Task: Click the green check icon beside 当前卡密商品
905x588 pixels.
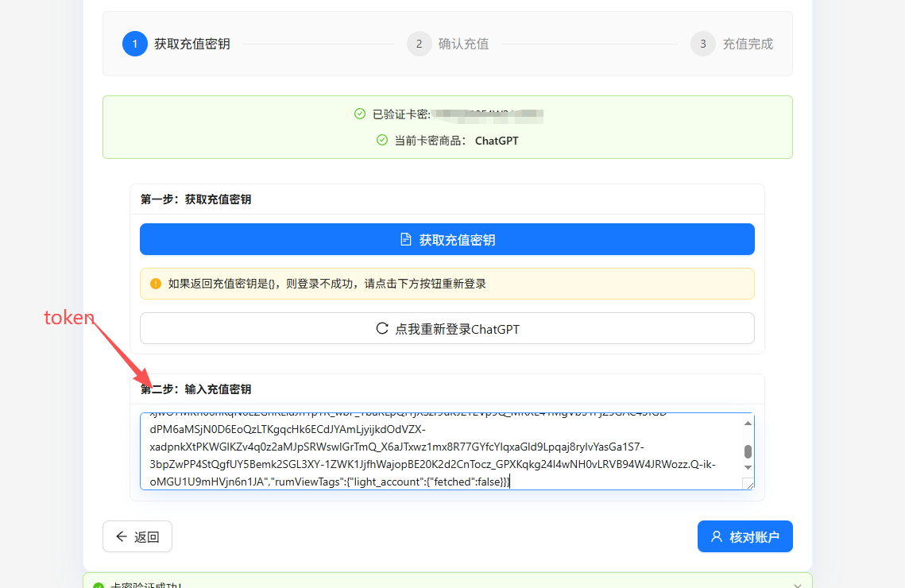Action: pos(381,140)
